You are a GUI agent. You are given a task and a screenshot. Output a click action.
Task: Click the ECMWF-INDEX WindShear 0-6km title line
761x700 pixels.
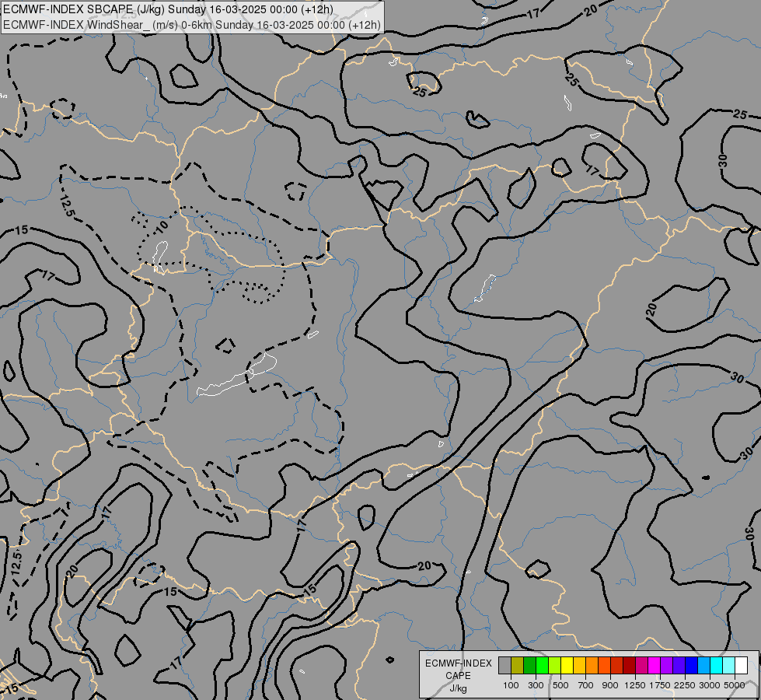click(192, 25)
